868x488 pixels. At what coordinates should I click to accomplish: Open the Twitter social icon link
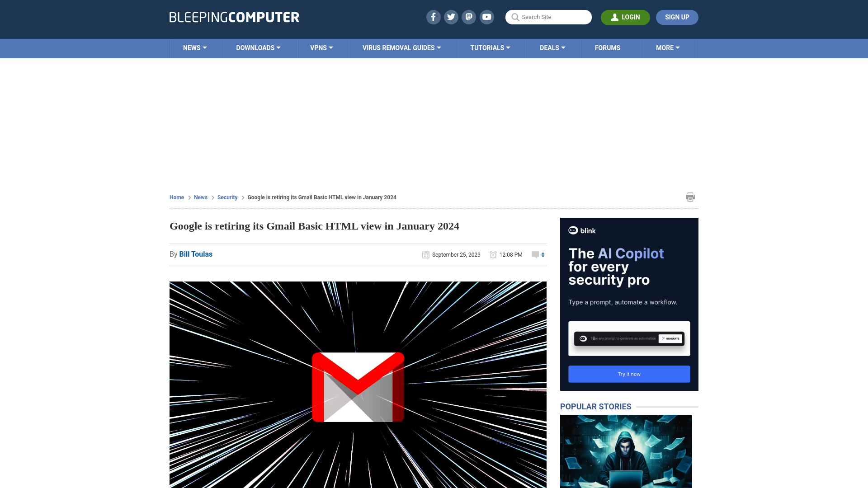click(451, 17)
